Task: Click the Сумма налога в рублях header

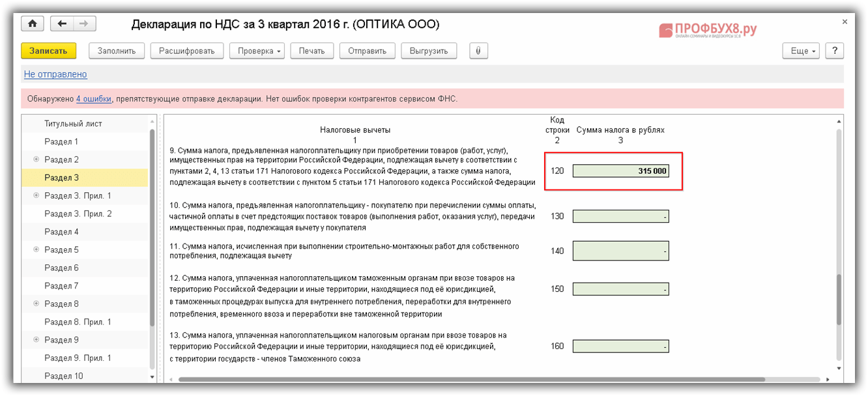Action: point(620,130)
